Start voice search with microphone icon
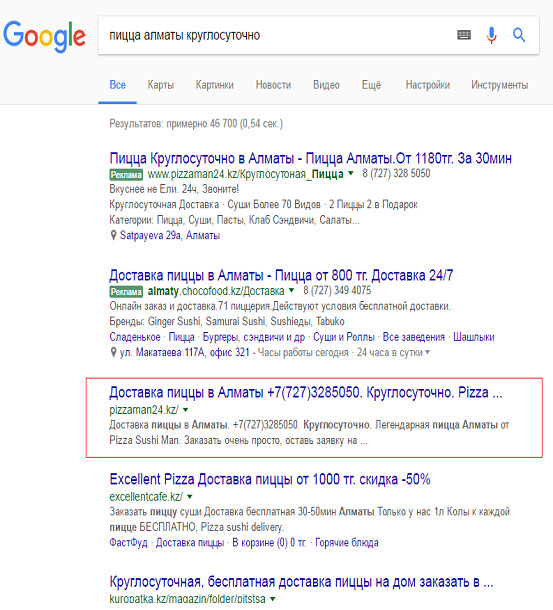 (x=492, y=35)
